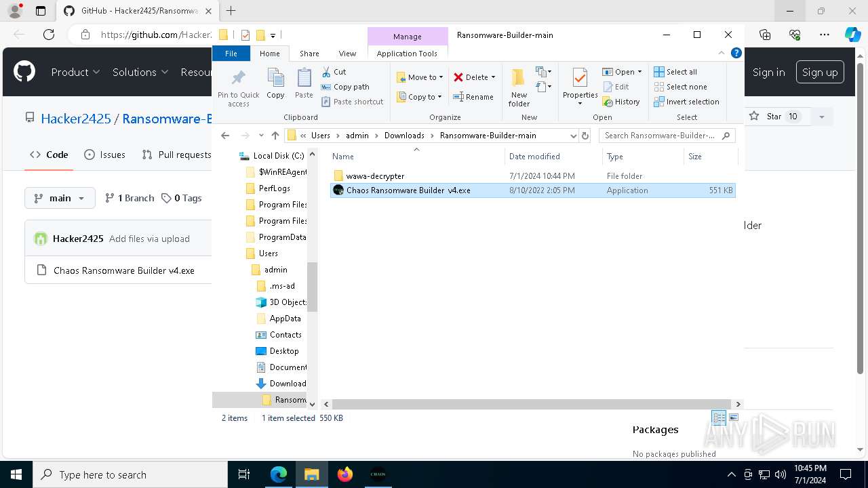Image resolution: width=868 pixels, height=488 pixels.
Task: Open the GitHub home logo
Action: coord(24,72)
